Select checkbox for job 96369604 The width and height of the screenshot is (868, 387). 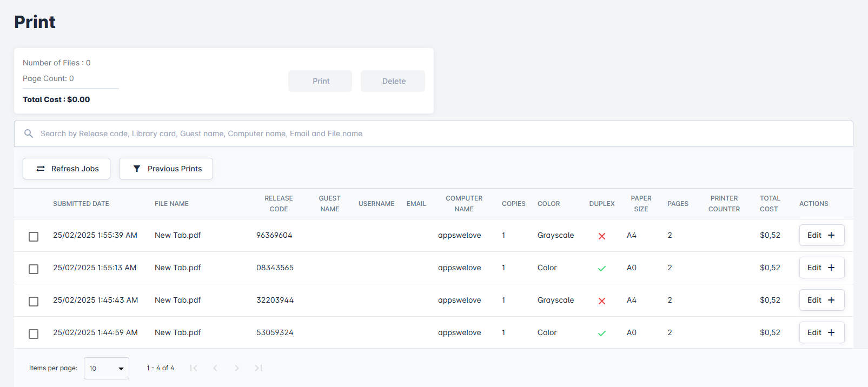[34, 237]
